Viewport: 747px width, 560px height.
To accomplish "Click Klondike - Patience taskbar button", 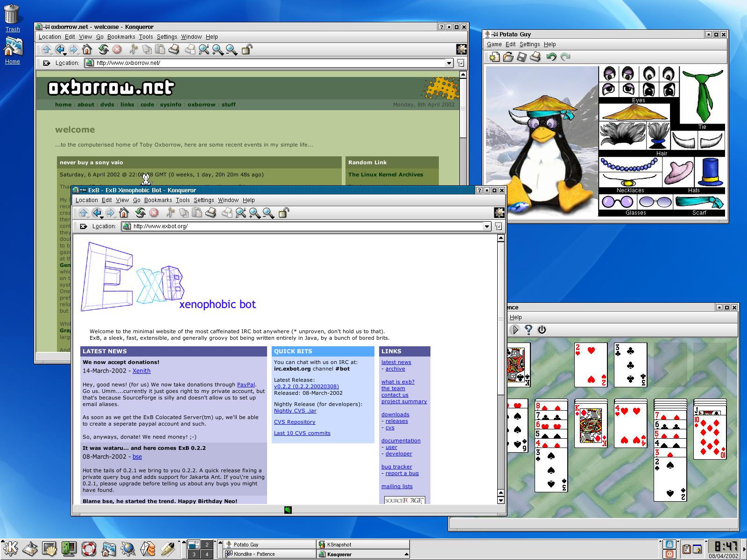I will (x=269, y=554).
